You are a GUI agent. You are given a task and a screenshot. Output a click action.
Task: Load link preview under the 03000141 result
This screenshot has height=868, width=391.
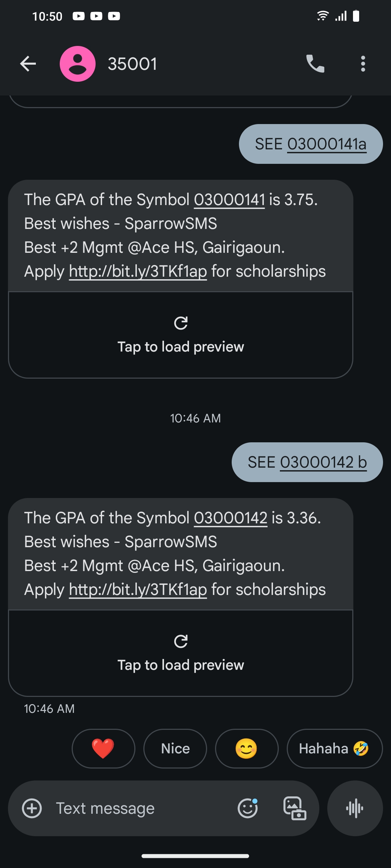click(181, 335)
